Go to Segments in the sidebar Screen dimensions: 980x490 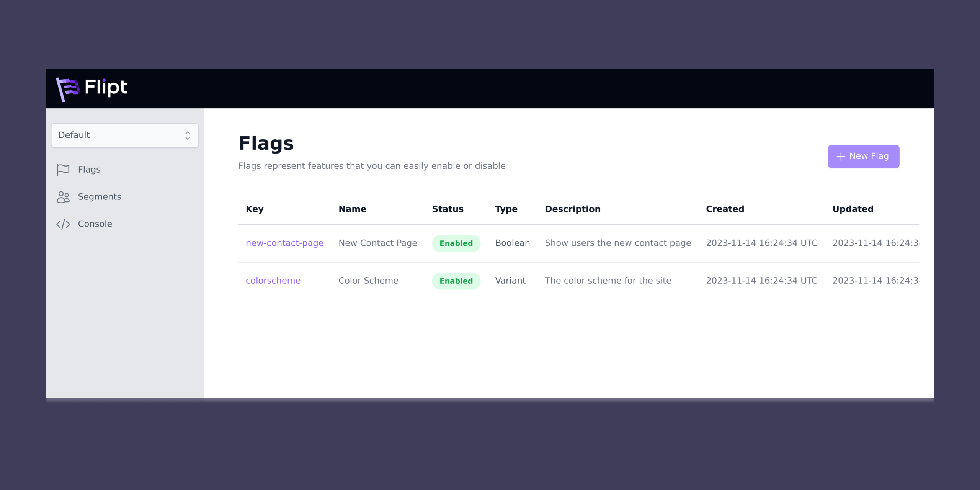(100, 197)
